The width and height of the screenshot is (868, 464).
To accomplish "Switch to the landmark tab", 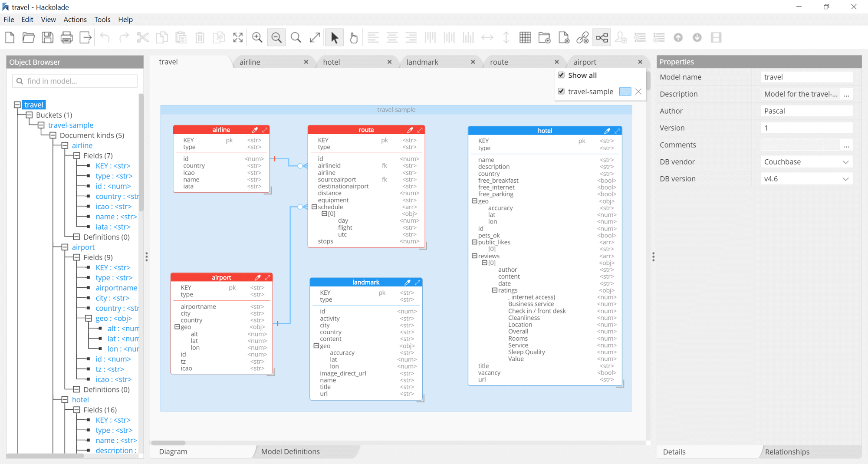I will click(422, 62).
